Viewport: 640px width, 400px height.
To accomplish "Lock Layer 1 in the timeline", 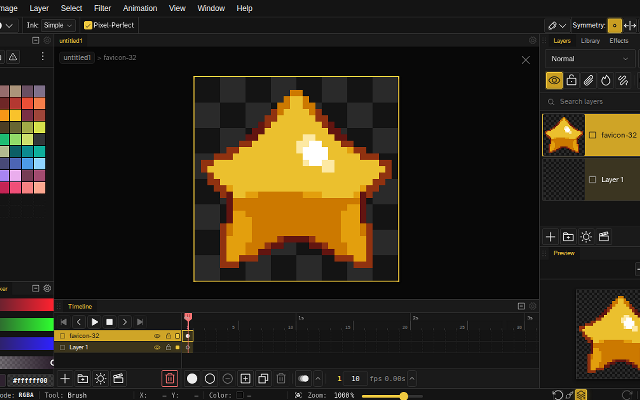I will 168,347.
